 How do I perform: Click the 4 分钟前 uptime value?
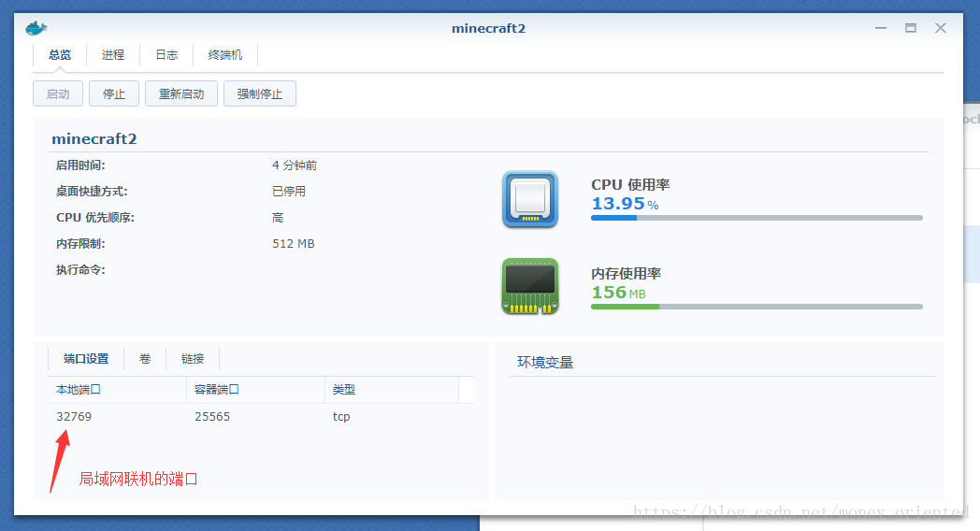pos(295,165)
